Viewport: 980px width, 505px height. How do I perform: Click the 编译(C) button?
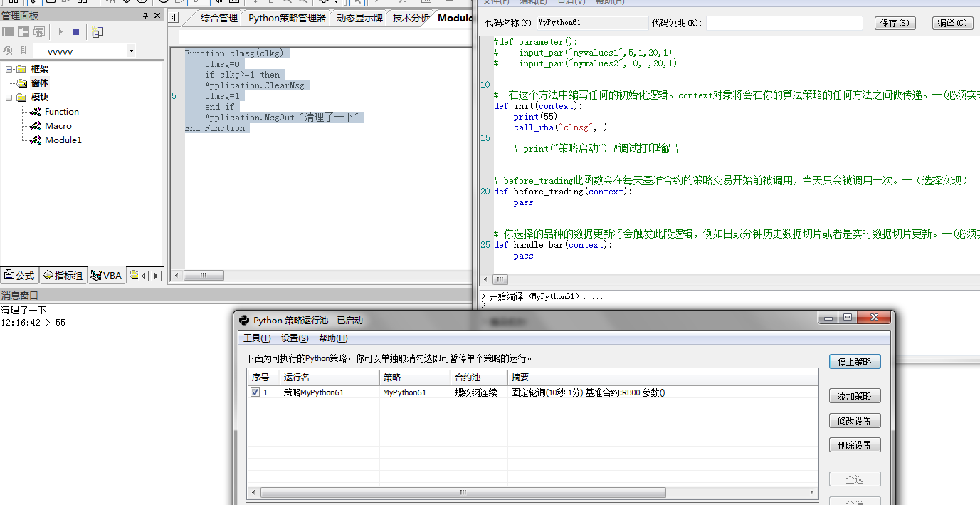[x=952, y=23]
